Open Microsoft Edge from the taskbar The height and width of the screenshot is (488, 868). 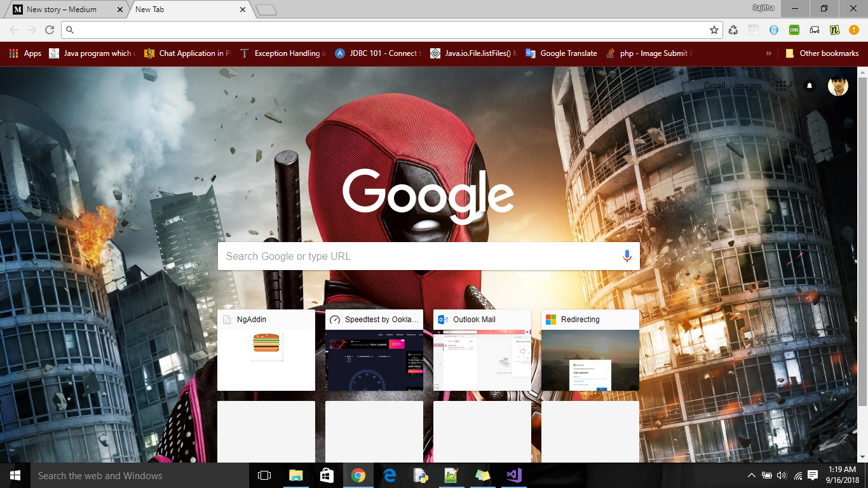390,475
